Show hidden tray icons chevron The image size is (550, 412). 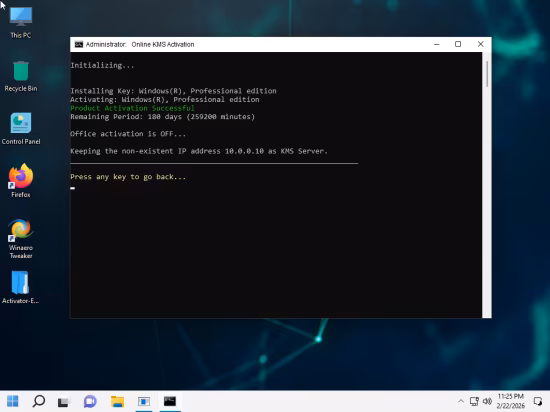pos(461,401)
